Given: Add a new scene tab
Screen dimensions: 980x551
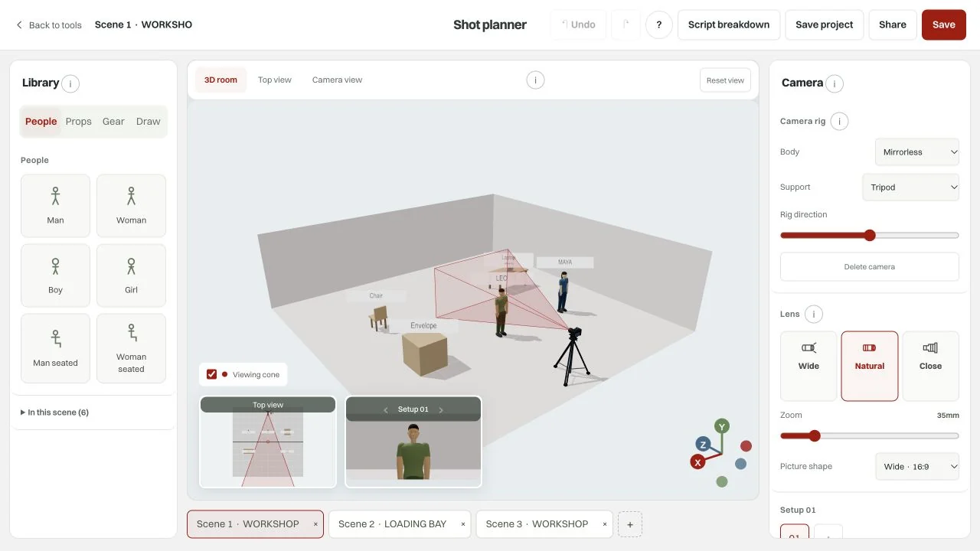Looking at the screenshot, I should click(x=630, y=524).
